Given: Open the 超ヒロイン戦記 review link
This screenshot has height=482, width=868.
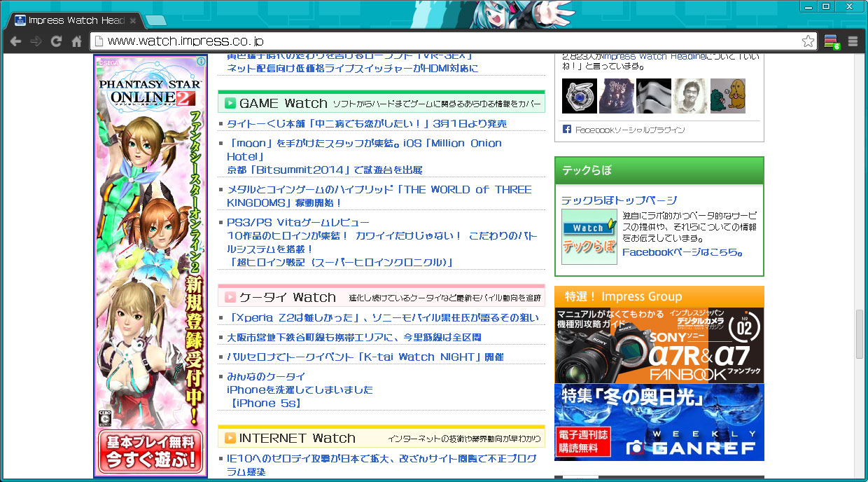Looking at the screenshot, I should pyautogui.click(x=340, y=263).
